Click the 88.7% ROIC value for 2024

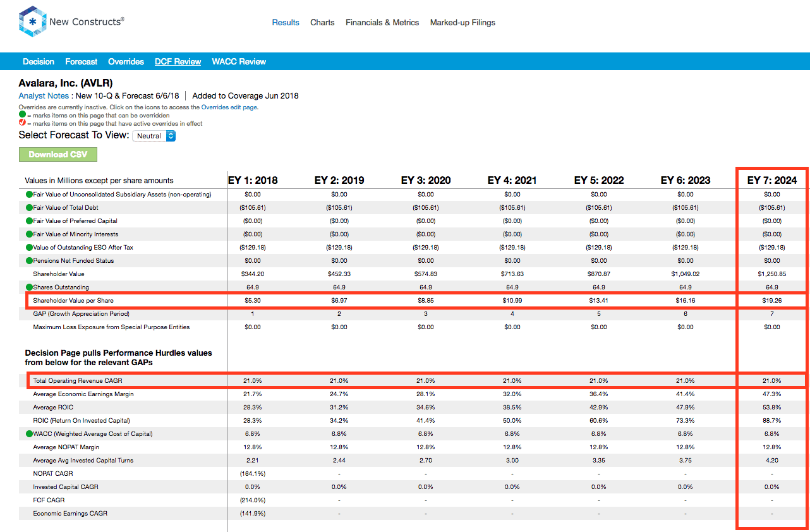click(772, 420)
